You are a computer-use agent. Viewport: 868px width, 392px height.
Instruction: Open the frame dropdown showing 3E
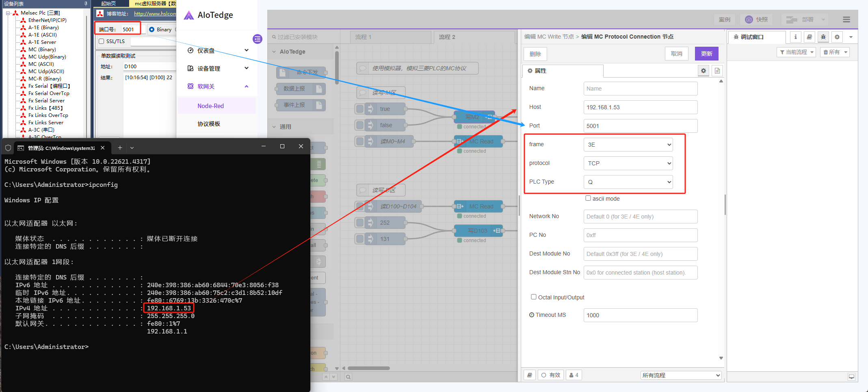coord(628,145)
